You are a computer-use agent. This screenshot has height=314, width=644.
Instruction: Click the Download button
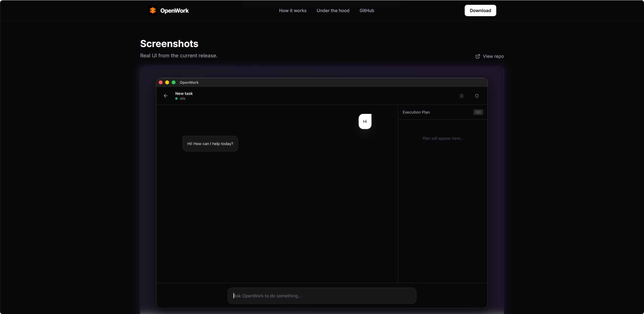point(480,11)
